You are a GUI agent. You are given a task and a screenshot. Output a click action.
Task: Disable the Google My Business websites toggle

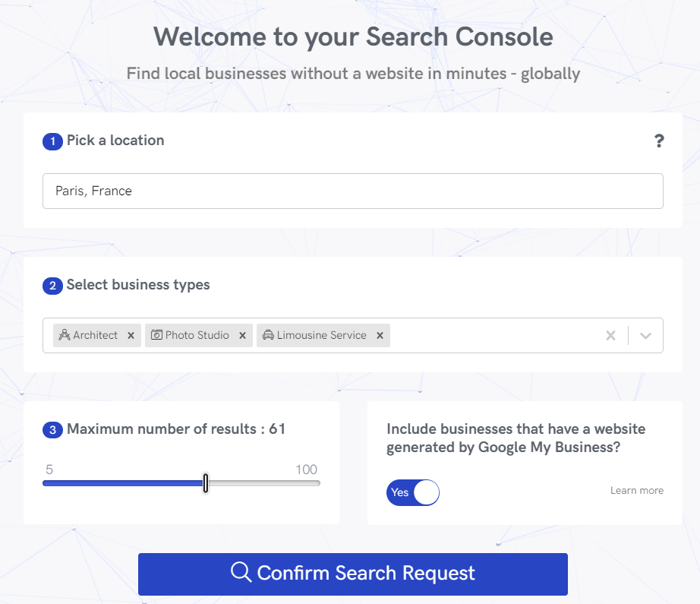412,492
